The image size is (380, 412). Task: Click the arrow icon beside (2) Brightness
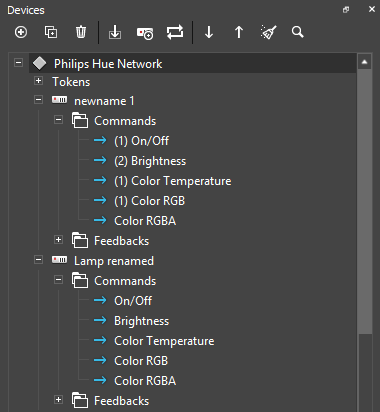100,160
